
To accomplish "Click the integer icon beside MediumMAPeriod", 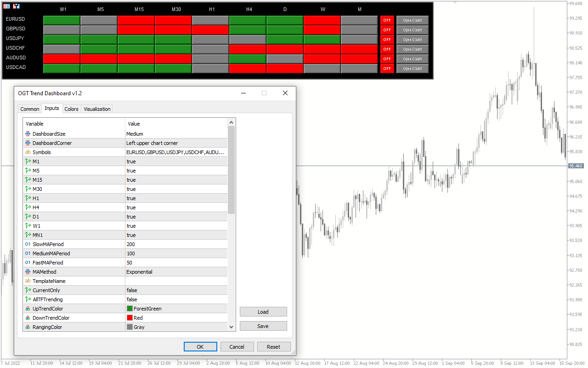I will tap(28, 253).
